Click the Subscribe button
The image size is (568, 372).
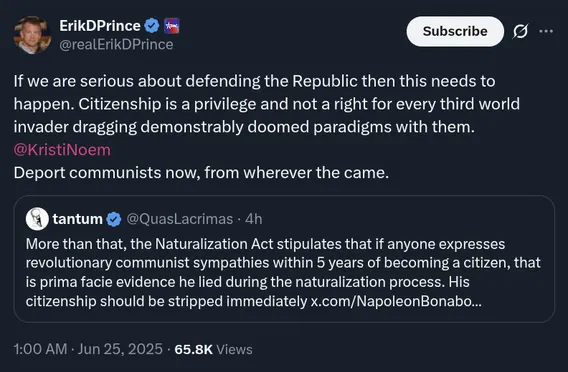coord(455,31)
